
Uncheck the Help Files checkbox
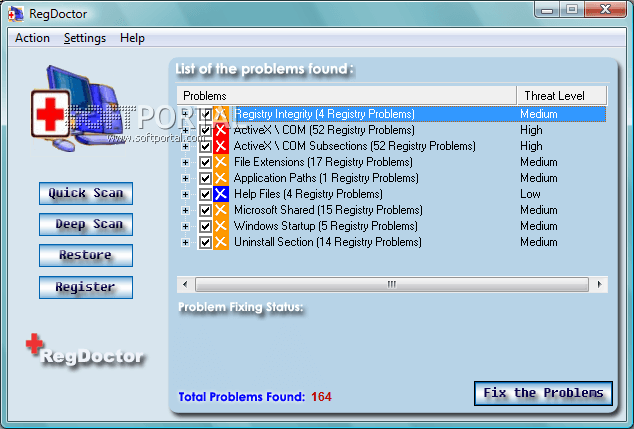[205, 194]
